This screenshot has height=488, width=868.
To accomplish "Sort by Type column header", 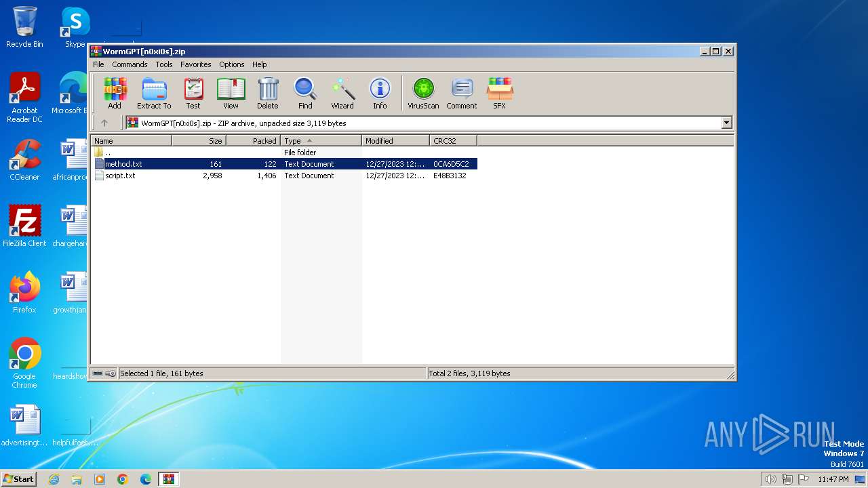I will [321, 140].
